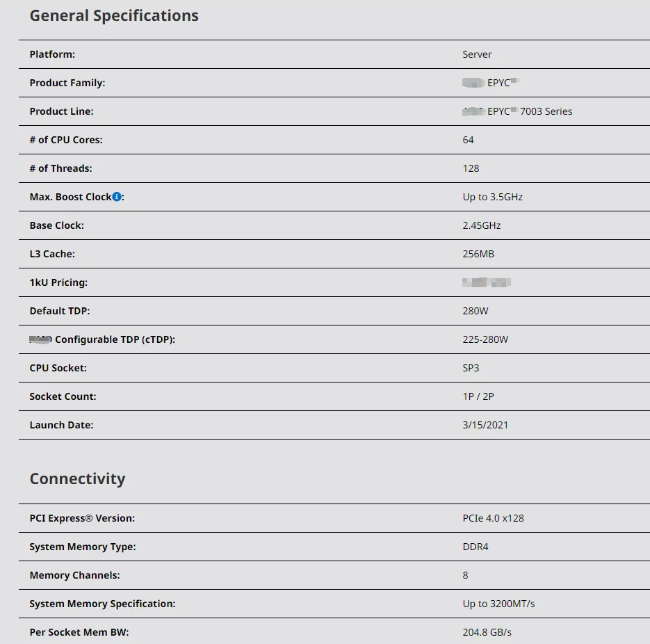Select the Platform label
Screen dimensions: 650x644
click(x=52, y=54)
